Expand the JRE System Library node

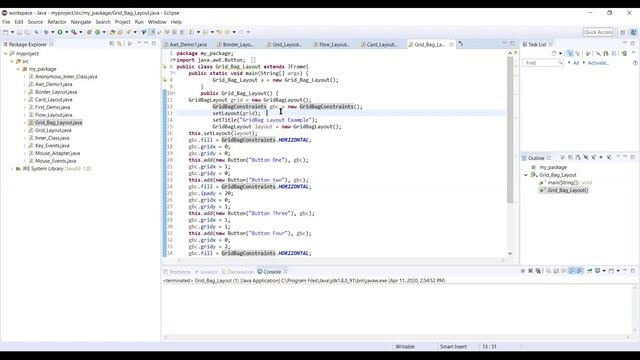tap(12, 169)
